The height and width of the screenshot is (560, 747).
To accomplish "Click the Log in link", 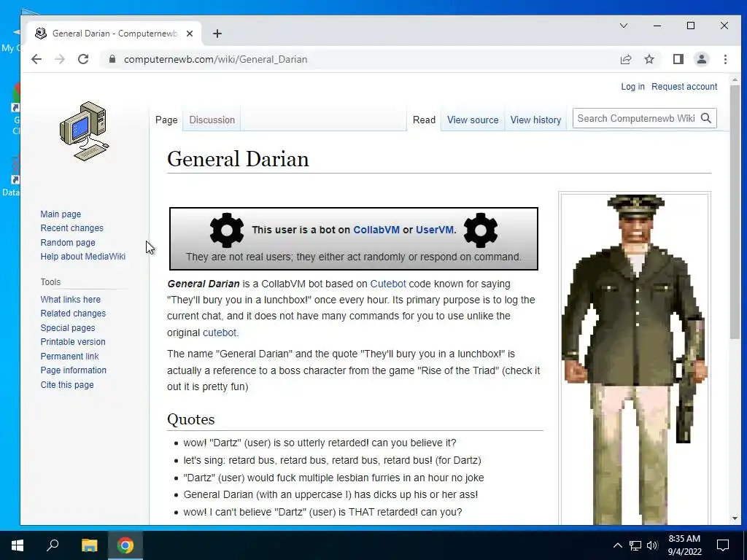I will point(632,87).
